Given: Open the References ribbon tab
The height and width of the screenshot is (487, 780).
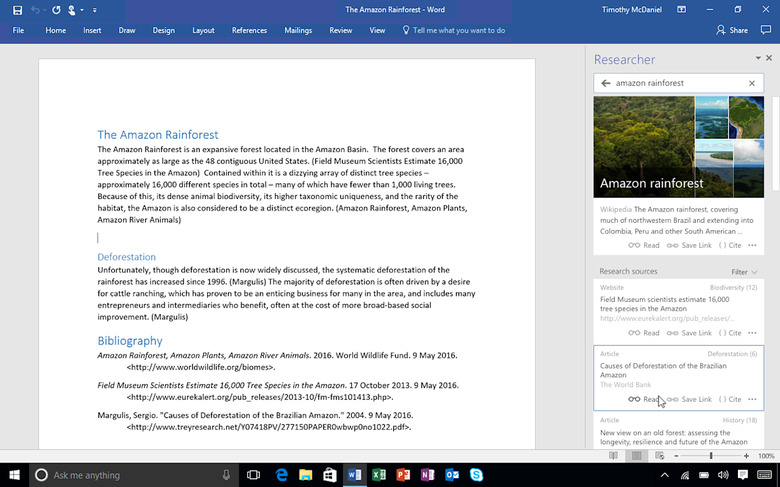Looking at the screenshot, I should point(249,30).
